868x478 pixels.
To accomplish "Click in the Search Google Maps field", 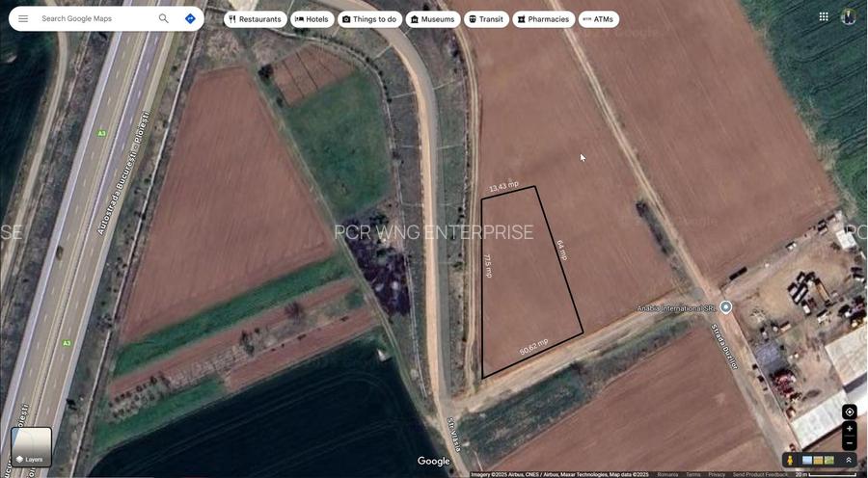I will click(95, 18).
